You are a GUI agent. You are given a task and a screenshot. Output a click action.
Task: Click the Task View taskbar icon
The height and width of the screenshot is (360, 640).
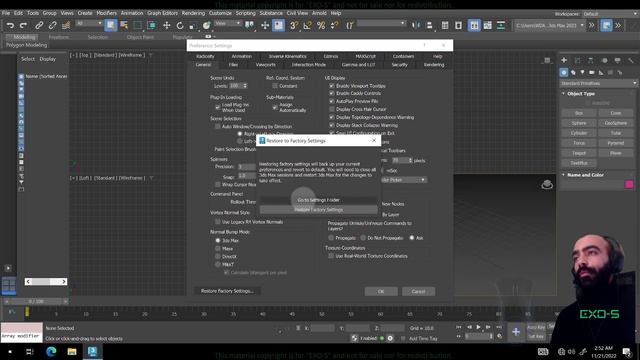30,351
